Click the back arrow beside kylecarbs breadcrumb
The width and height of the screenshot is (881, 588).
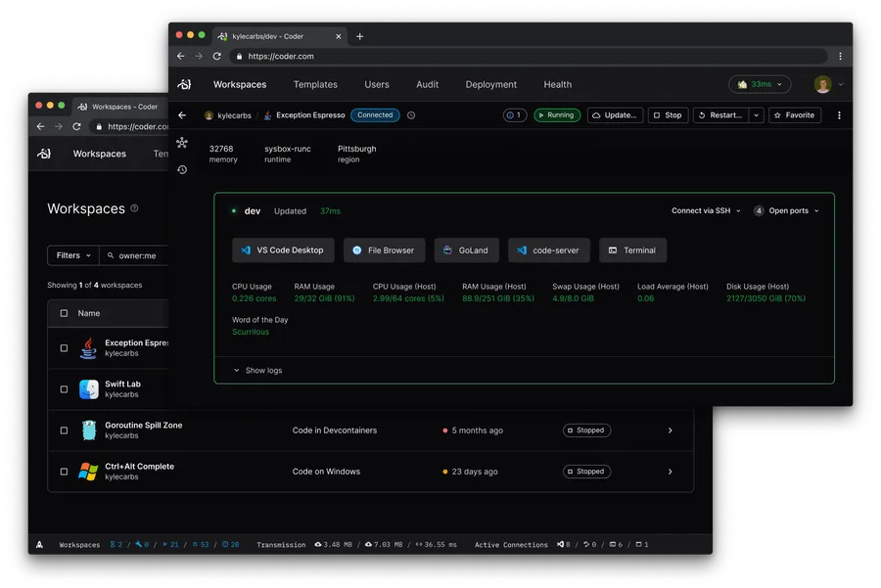pyautogui.click(x=182, y=115)
